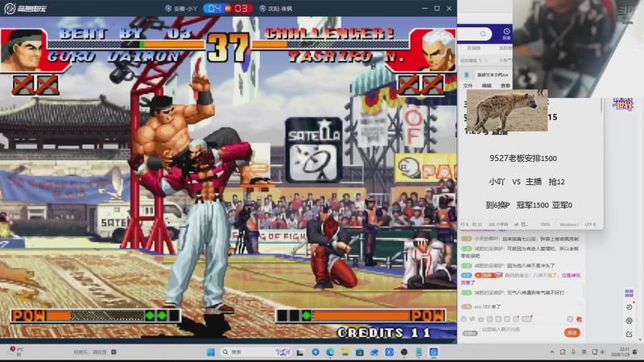Open the emoji face icon in chat toolbar
Screen dimensions: 644x362
click(464, 319)
